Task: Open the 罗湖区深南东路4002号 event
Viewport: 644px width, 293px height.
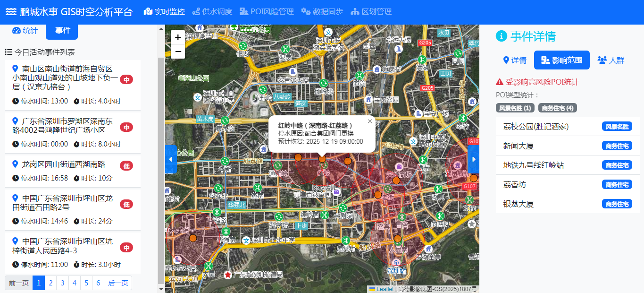Action: tap(73, 132)
